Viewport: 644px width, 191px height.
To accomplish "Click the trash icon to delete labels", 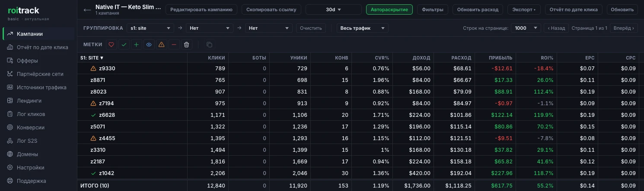I will pyautogui.click(x=186, y=44).
